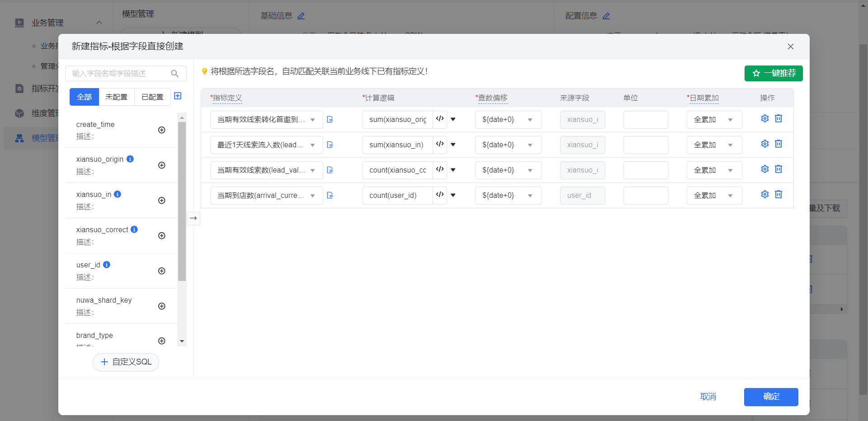868x421 pixels.
Task: Add the xiansuo_in field with plus icon
Action: (x=161, y=201)
